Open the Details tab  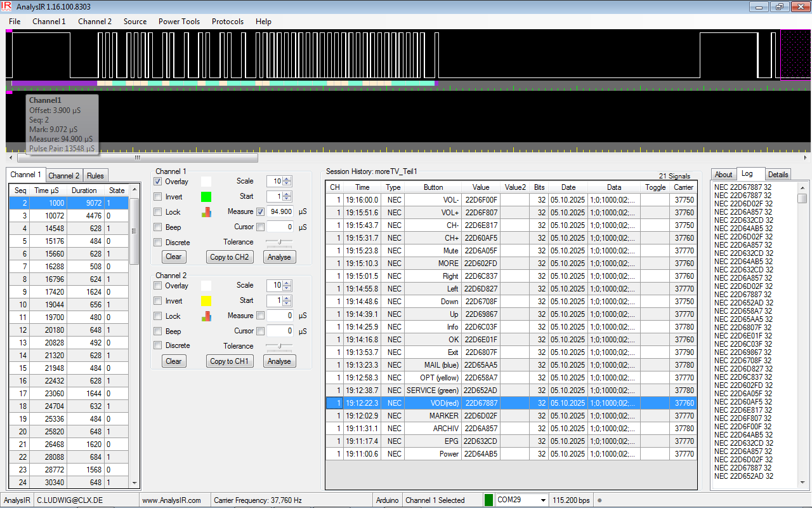coord(778,175)
